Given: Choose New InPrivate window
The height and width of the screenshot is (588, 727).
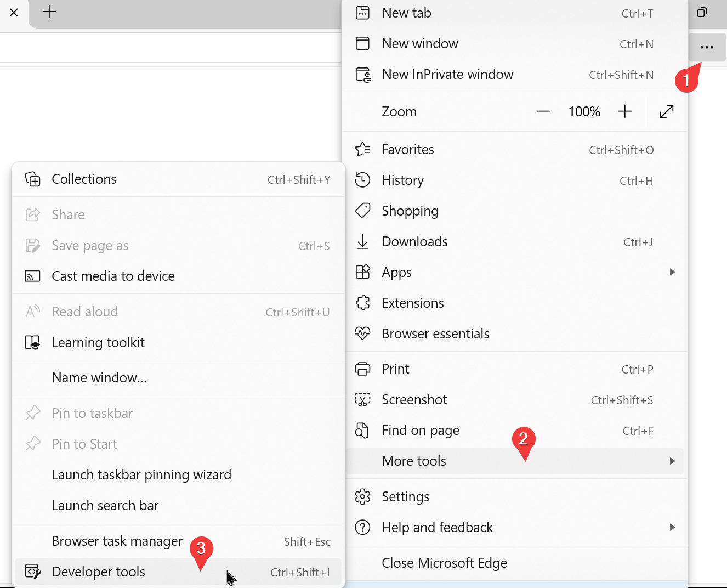Looking at the screenshot, I should click(514, 75).
